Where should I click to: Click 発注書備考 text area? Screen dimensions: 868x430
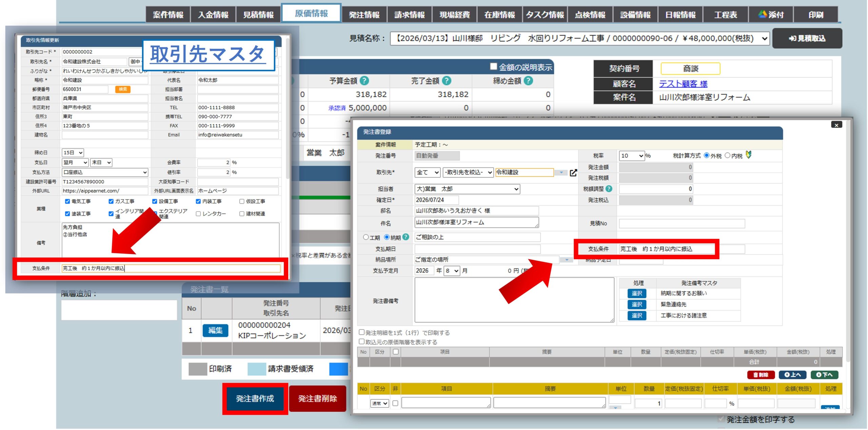(514, 300)
